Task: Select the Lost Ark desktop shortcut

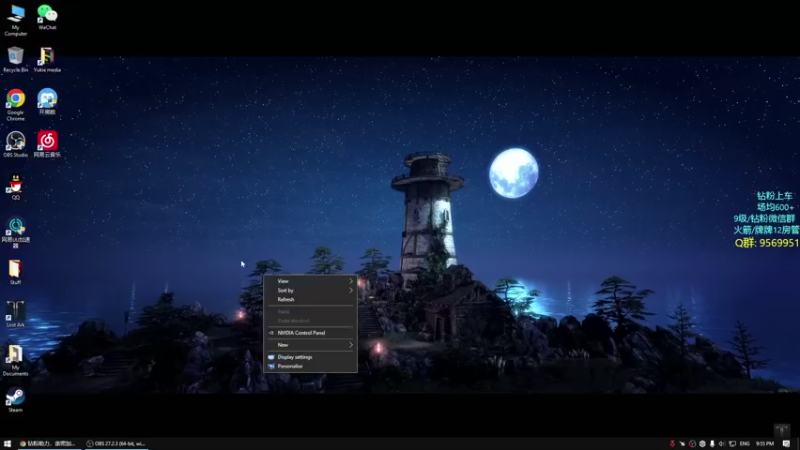Action: coord(15,314)
